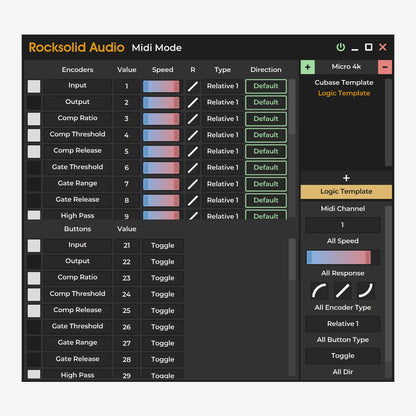The image size is (416, 416).
Task: Click the green plus add controller button
Action: (308, 67)
